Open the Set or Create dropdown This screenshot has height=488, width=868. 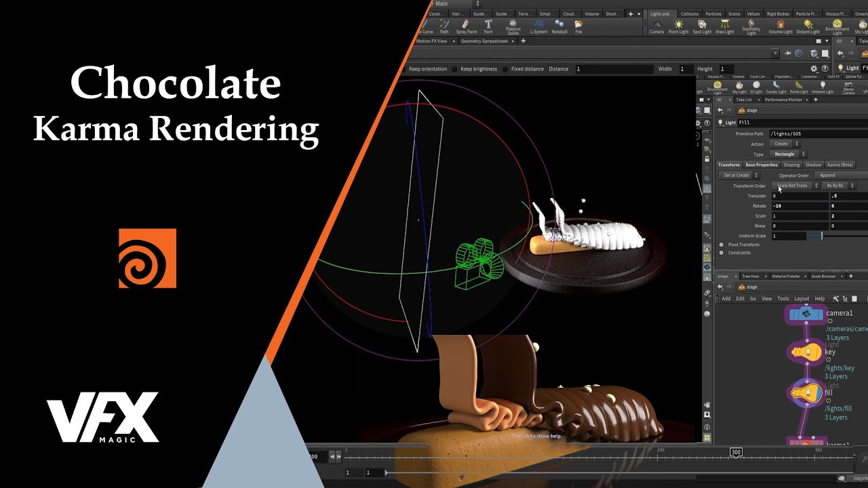pos(740,175)
